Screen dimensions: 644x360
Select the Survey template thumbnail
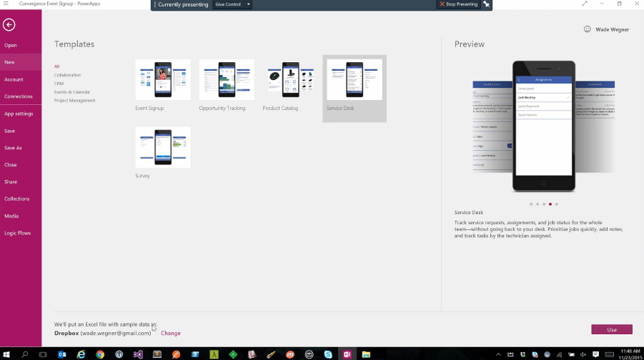(x=163, y=147)
